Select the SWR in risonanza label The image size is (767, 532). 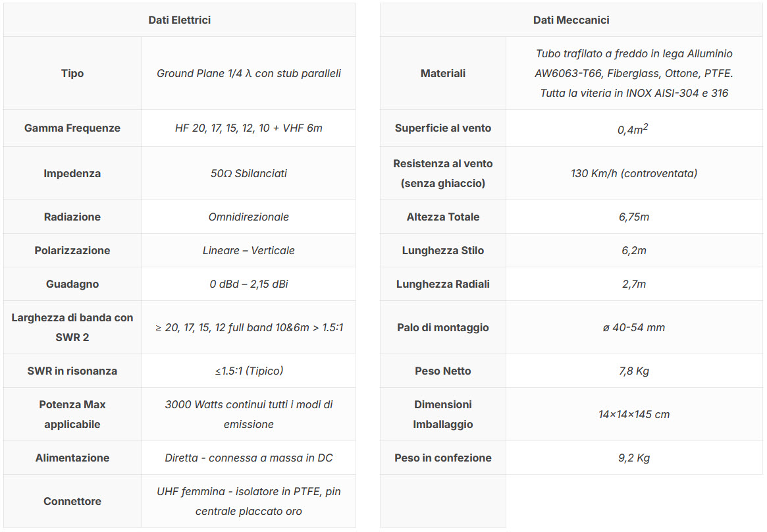[72, 371]
